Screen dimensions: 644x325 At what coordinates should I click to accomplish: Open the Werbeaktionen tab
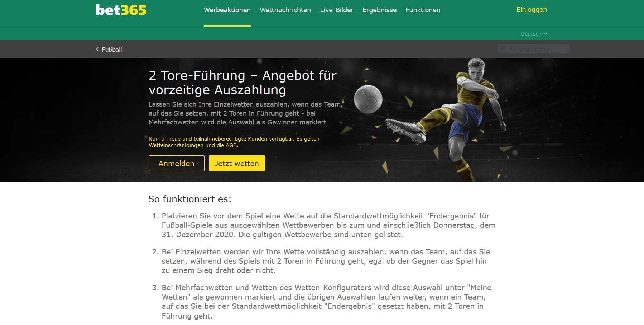(x=227, y=10)
